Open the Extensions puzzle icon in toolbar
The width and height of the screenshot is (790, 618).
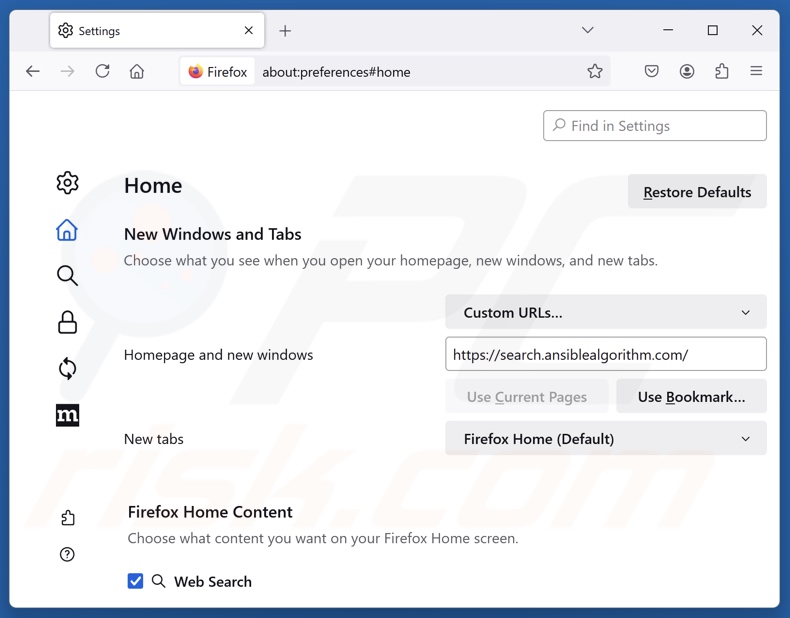click(x=721, y=71)
